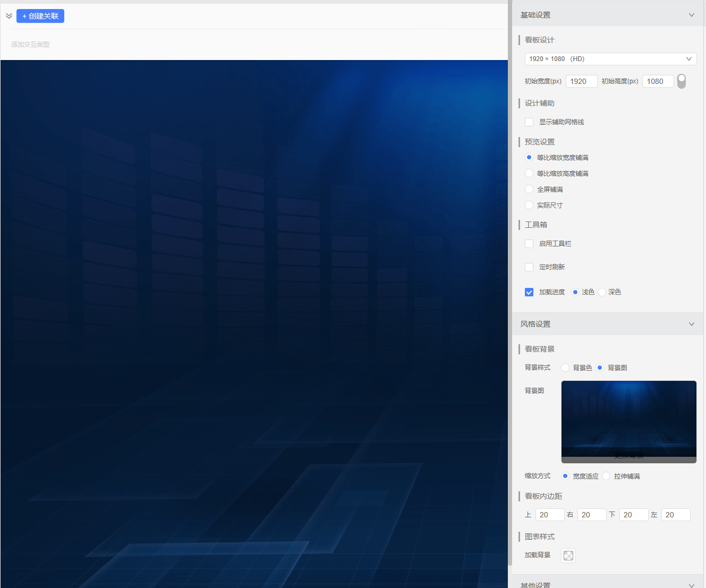Enable the 启用工具栏 checkbox

coord(529,244)
